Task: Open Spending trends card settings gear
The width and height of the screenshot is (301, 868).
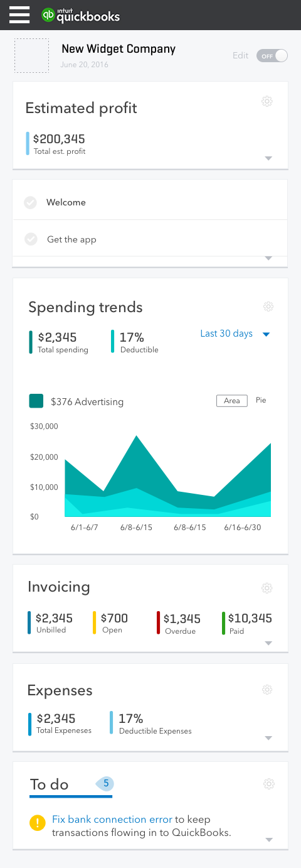Action: (x=268, y=307)
